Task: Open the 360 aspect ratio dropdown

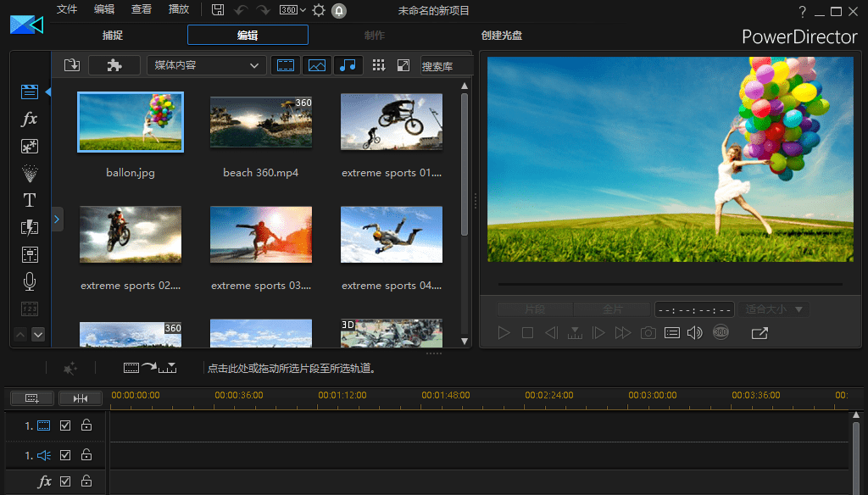Action: (x=292, y=10)
